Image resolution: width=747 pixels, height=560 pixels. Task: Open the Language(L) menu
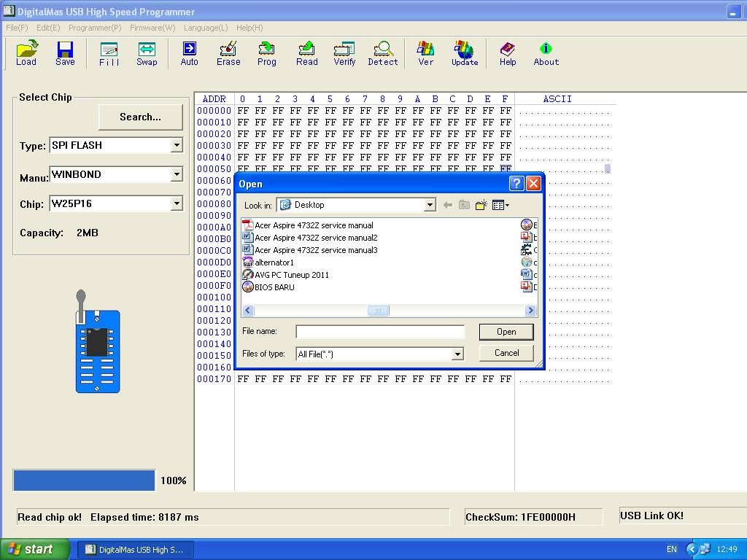(206, 28)
